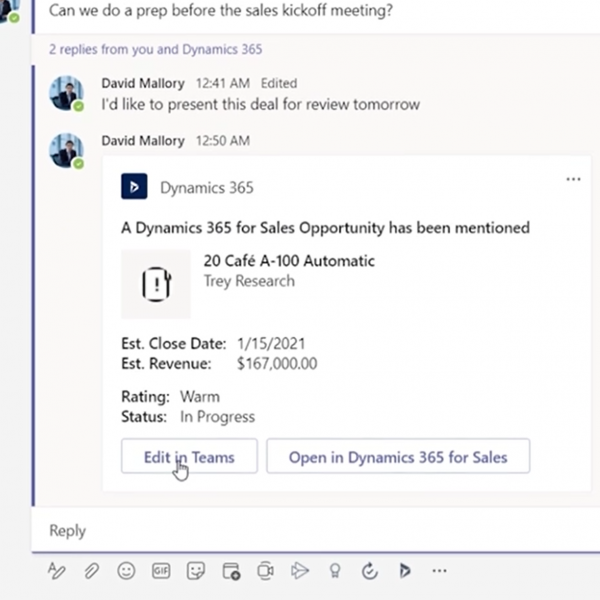
Task: Click Open in Dynamics 365 for Sales
Action: (398, 456)
